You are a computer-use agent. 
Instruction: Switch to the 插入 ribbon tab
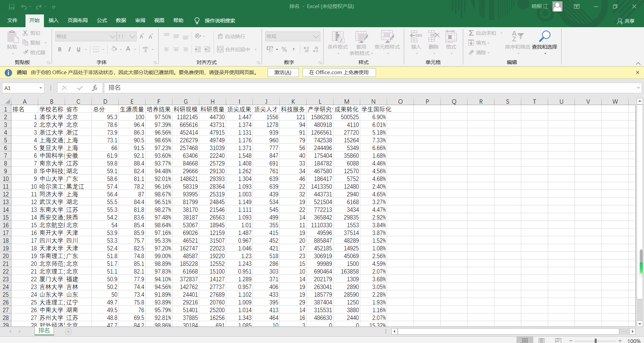pyautogui.click(x=53, y=20)
